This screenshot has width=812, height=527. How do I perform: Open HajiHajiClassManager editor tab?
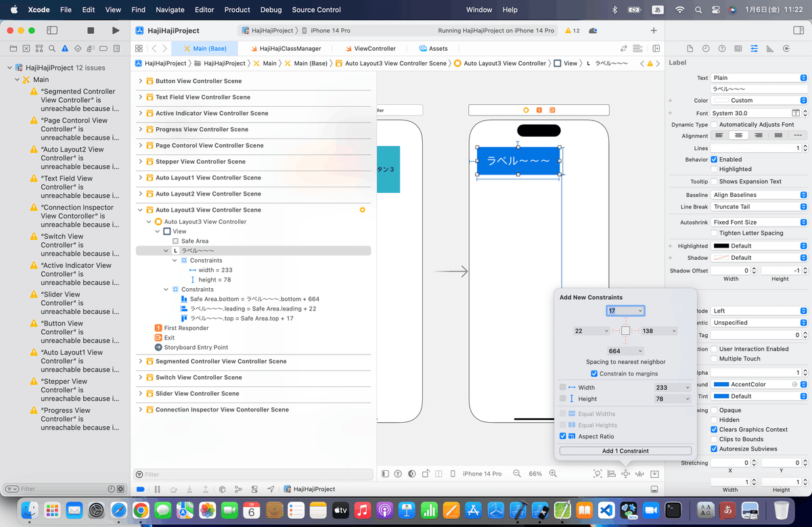288,49
